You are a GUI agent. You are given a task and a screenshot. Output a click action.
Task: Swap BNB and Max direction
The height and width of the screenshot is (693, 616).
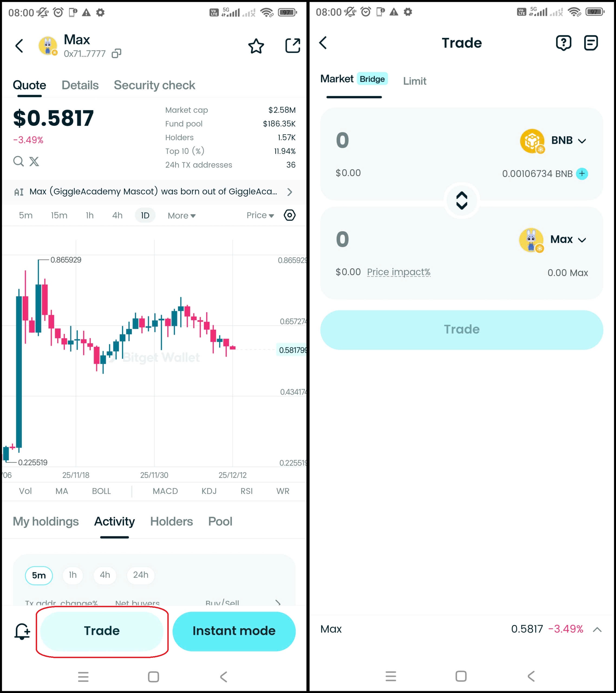(462, 201)
